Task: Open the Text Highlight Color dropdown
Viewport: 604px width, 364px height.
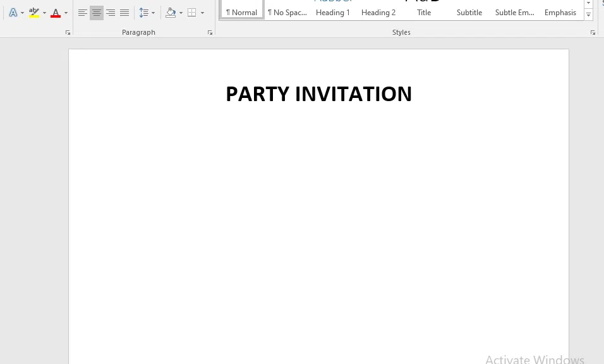Action: 44,13
